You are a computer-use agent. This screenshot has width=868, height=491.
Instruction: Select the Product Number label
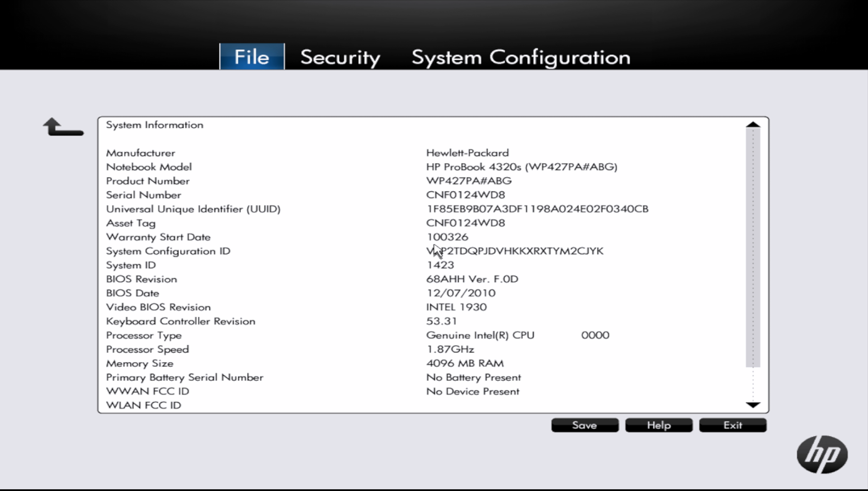[x=148, y=181]
